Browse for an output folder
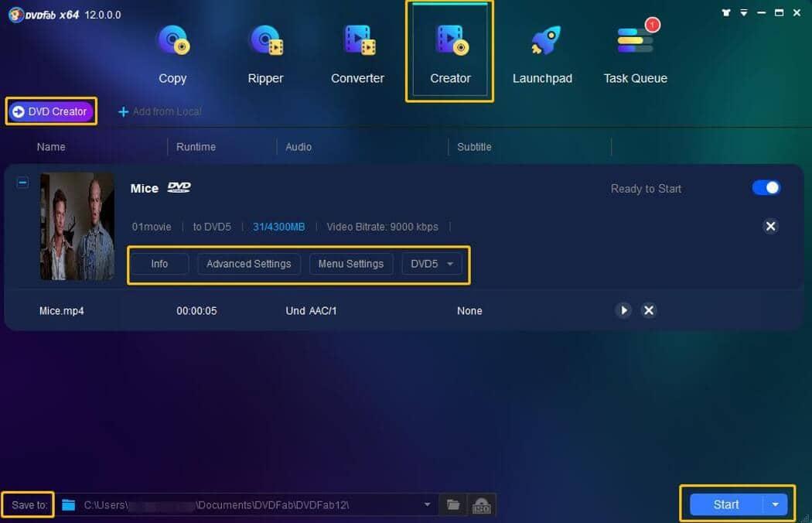The height and width of the screenshot is (523, 812). (453, 505)
